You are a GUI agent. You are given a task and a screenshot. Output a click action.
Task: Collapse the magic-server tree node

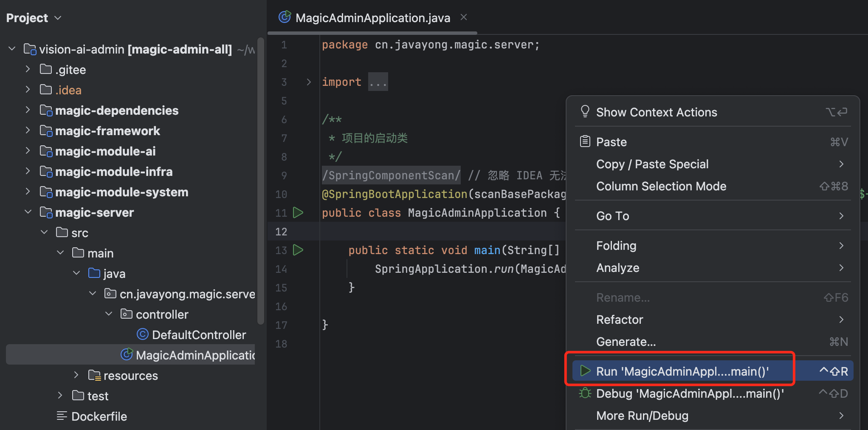click(x=28, y=212)
